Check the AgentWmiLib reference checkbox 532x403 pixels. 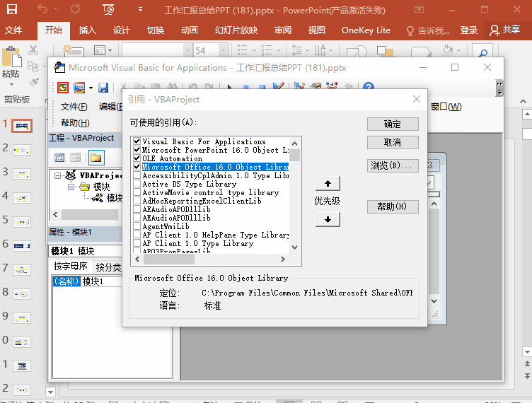point(137,226)
